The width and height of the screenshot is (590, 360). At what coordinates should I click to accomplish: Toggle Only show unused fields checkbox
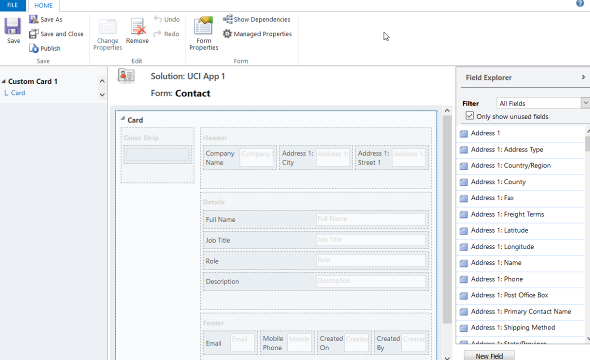click(470, 115)
